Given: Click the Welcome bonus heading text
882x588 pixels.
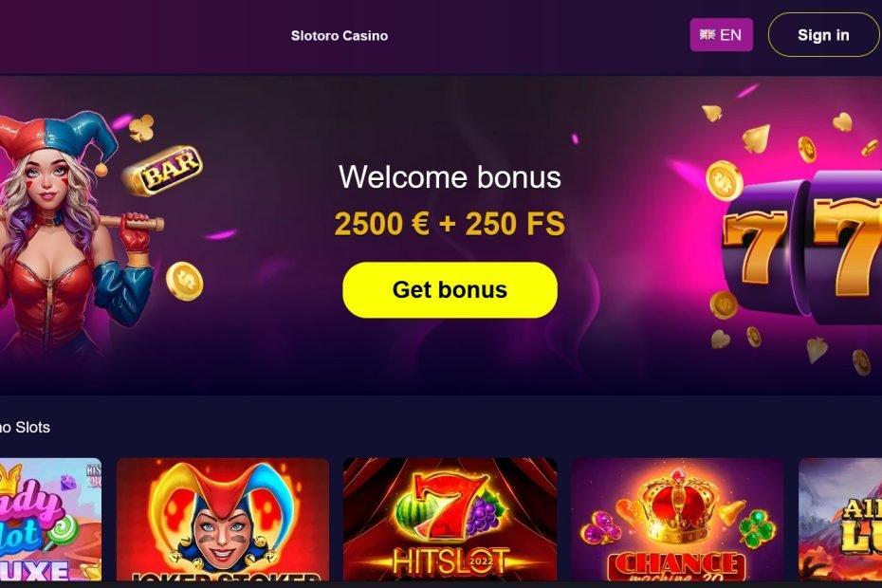Looking at the screenshot, I should pyautogui.click(x=450, y=177).
